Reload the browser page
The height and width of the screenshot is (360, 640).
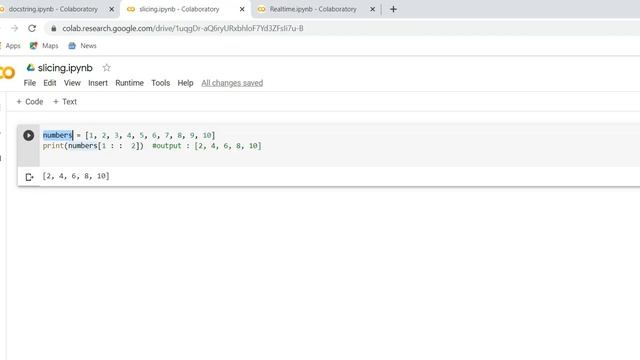coord(32,28)
